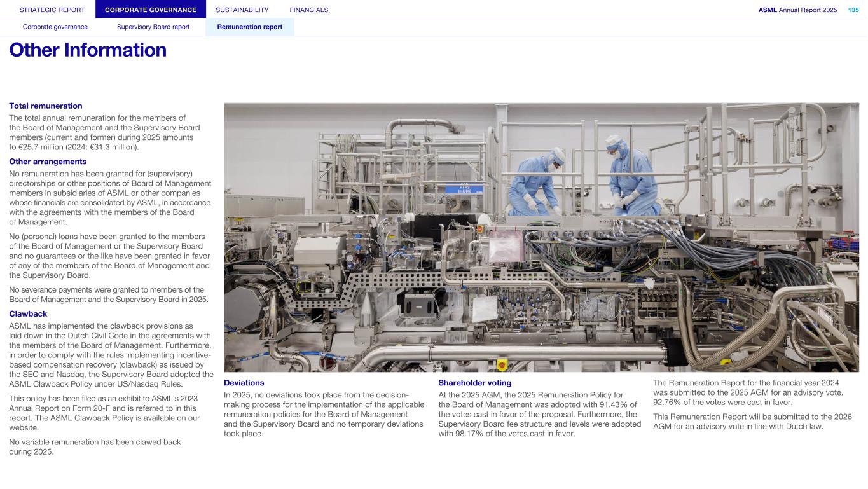Click the cleanroom machine photograph
The image size is (868, 489).
541,237
